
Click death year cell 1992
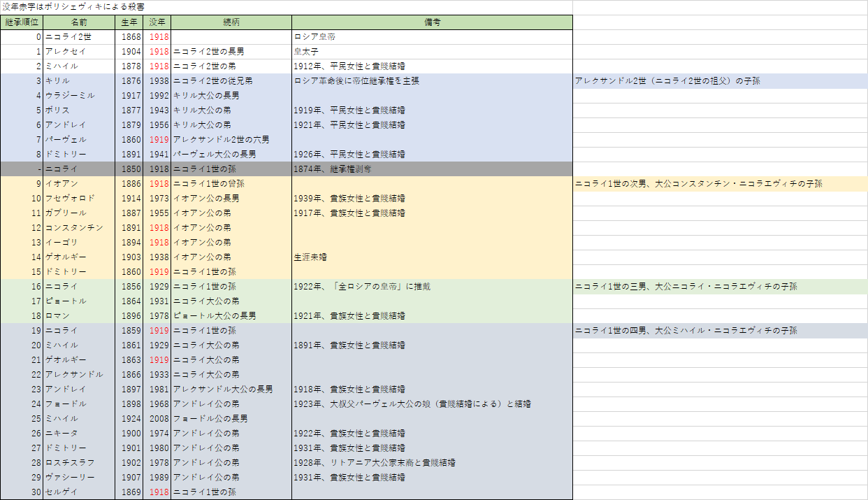[157, 96]
